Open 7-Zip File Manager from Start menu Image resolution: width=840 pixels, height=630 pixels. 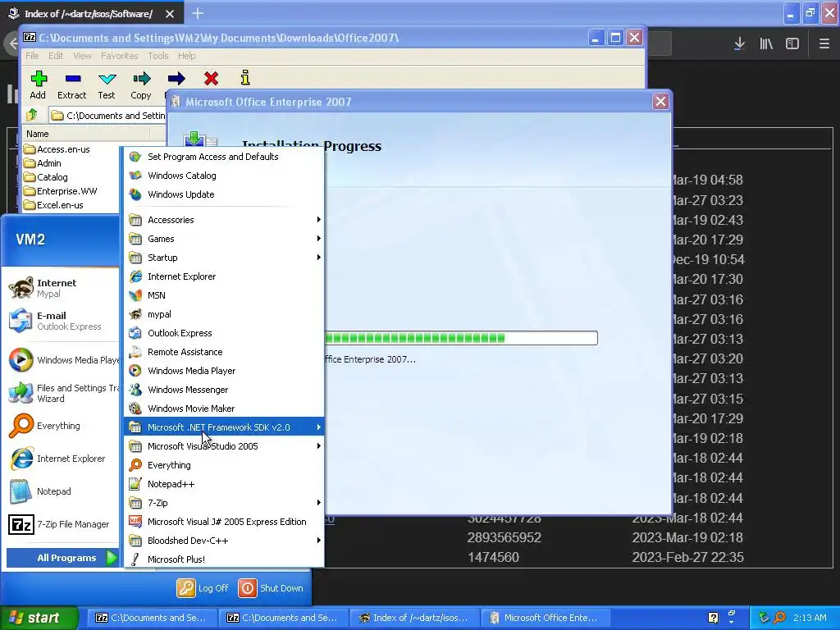click(x=62, y=524)
